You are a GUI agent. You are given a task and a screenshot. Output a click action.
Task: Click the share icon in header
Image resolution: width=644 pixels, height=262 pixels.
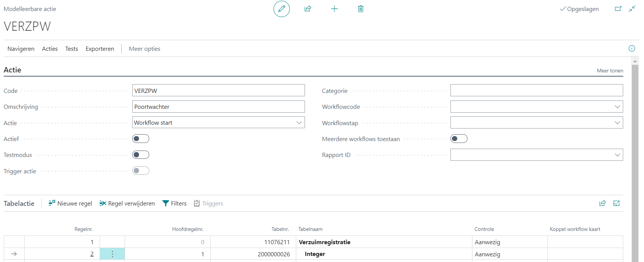coord(308,9)
